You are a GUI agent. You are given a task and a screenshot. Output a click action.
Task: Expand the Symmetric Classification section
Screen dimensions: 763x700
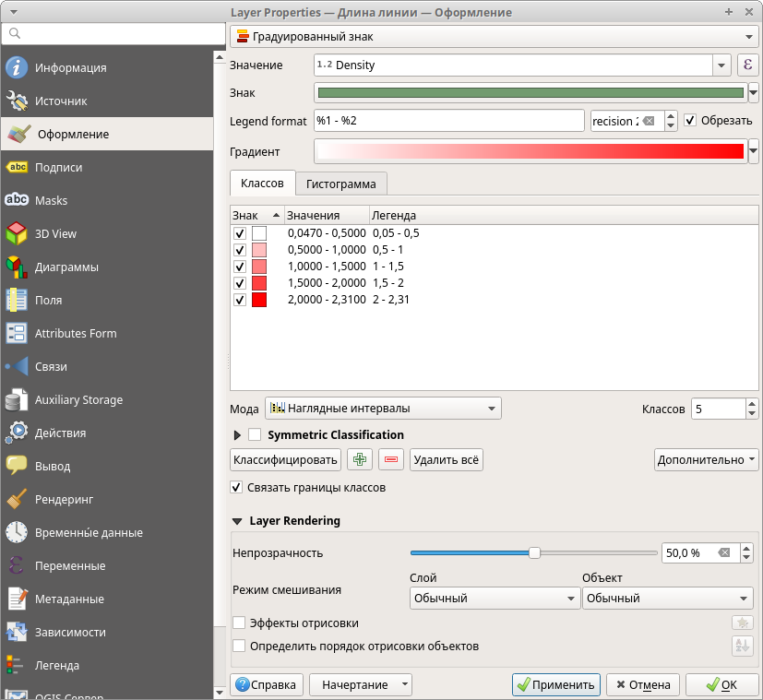click(237, 434)
